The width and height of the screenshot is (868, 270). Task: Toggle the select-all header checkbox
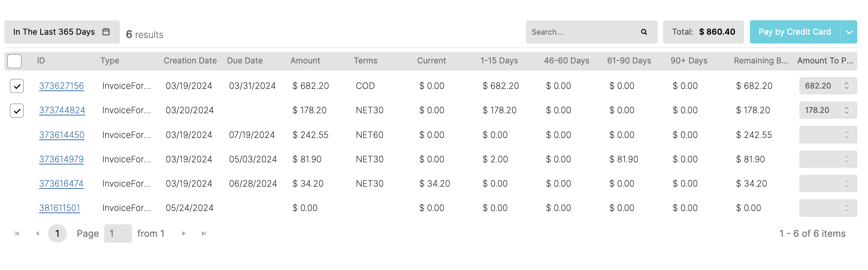click(x=14, y=61)
